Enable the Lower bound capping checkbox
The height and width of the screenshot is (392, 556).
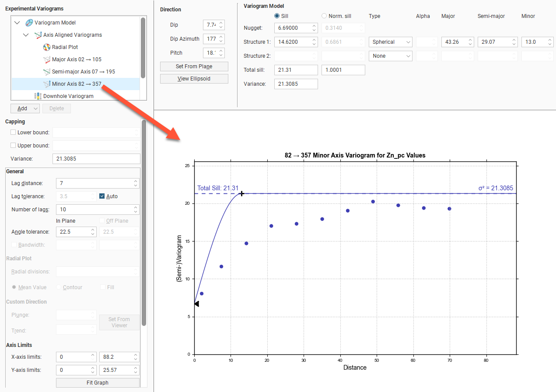coord(13,133)
